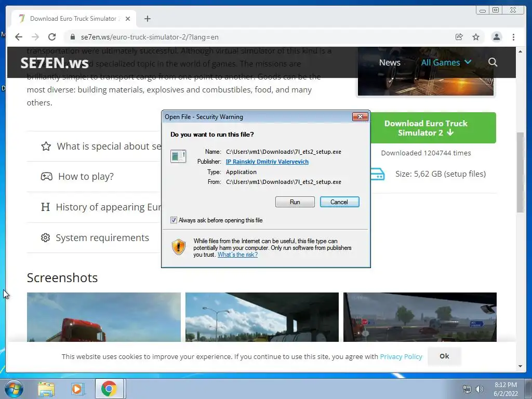532x399 pixels.
Task: Click the Screenshots heading
Action: click(x=62, y=278)
